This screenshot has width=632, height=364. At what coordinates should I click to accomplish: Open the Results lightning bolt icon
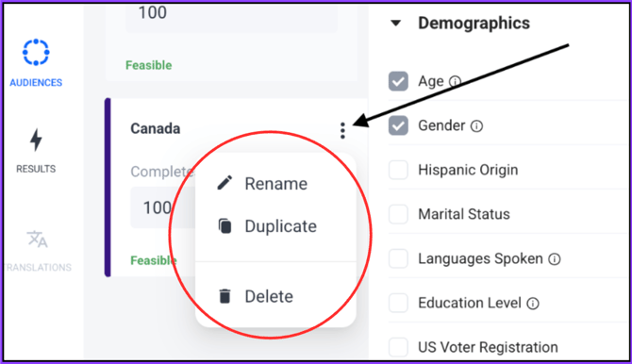[36, 140]
